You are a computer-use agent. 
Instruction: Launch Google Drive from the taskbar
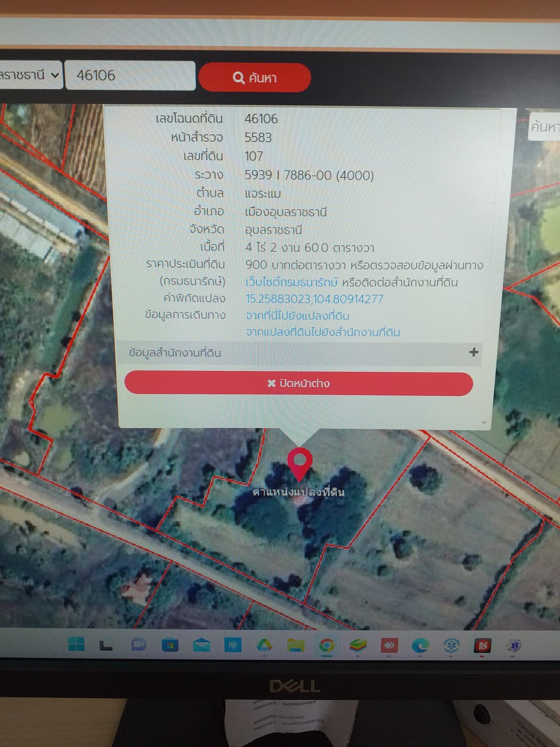click(264, 645)
